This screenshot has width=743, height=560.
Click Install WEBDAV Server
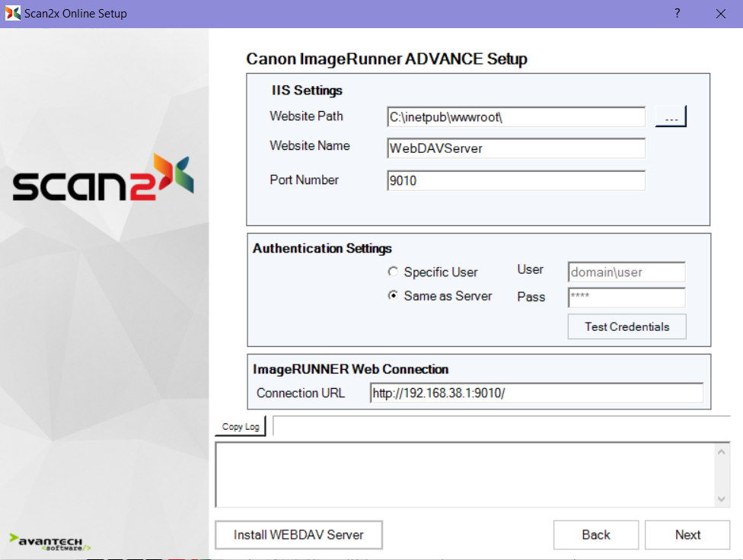(x=298, y=535)
